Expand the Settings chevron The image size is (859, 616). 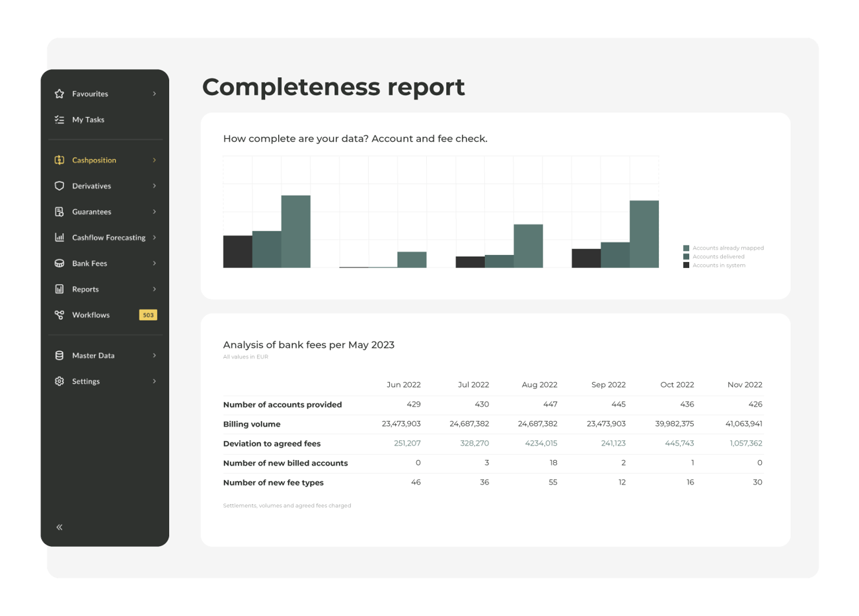(x=154, y=381)
